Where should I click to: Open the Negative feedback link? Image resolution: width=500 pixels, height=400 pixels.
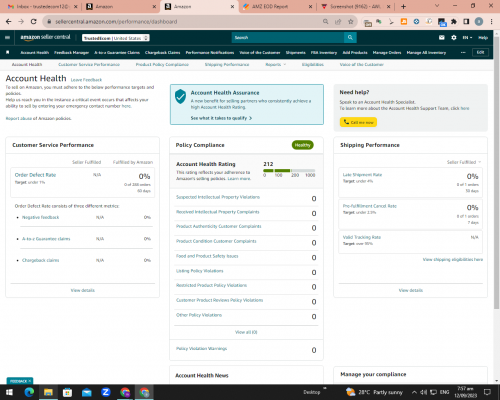pos(40,217)
